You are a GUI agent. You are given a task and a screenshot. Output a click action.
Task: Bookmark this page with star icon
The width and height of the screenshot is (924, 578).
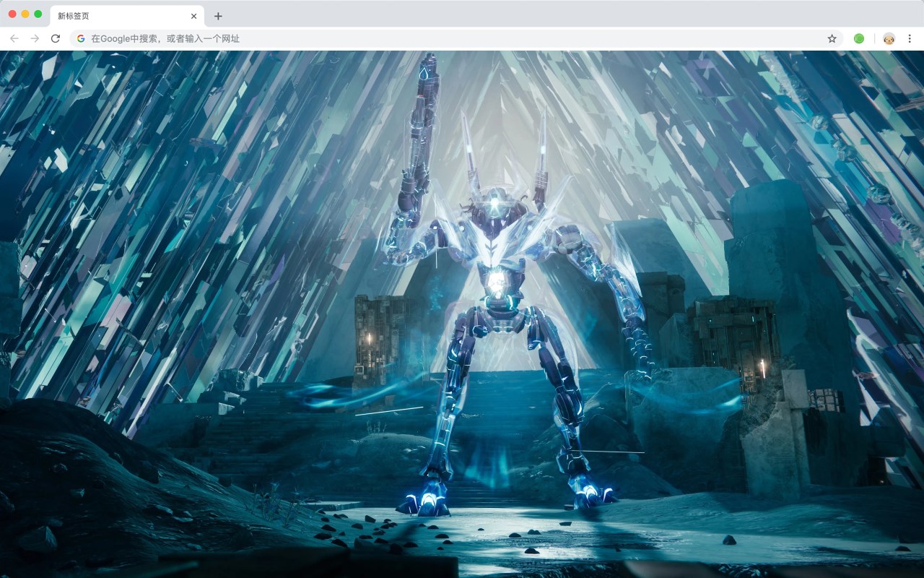[832, 38]
